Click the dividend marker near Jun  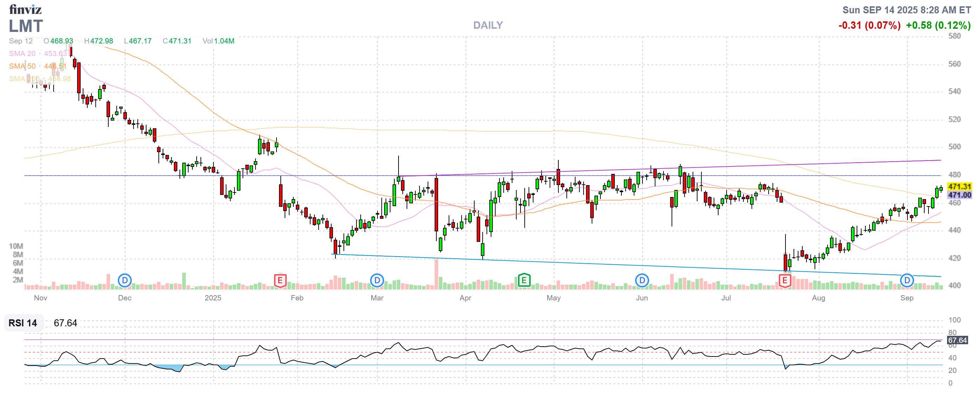click(642, 281)
